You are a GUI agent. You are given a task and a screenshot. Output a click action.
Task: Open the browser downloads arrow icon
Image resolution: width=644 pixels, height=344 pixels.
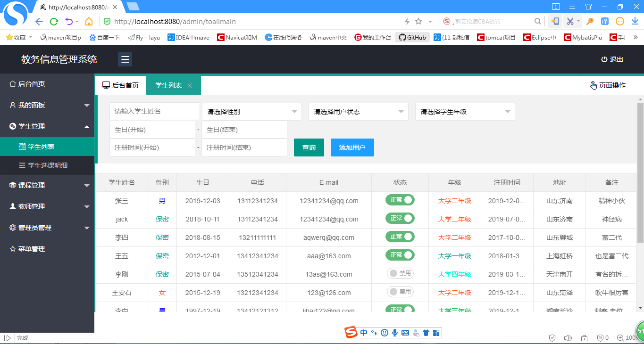(635, 21)
